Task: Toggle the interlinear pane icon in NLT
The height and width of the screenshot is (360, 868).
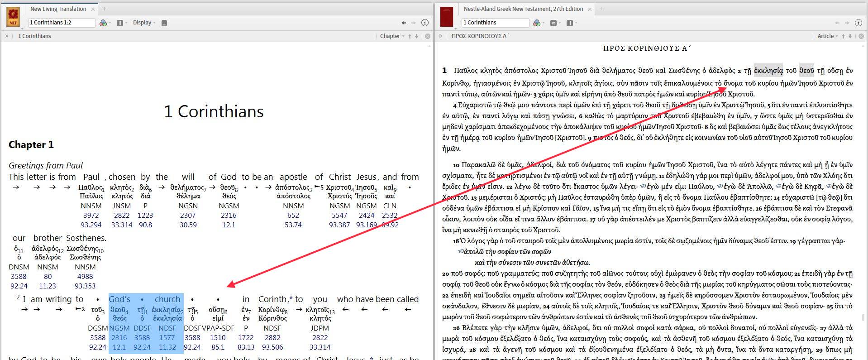Action: pos(164,23)
